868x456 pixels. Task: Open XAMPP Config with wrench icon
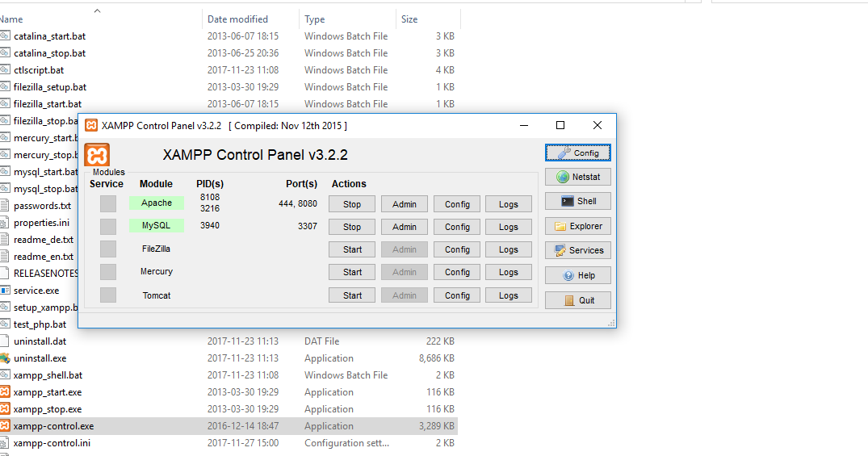[x=578, y=153]
